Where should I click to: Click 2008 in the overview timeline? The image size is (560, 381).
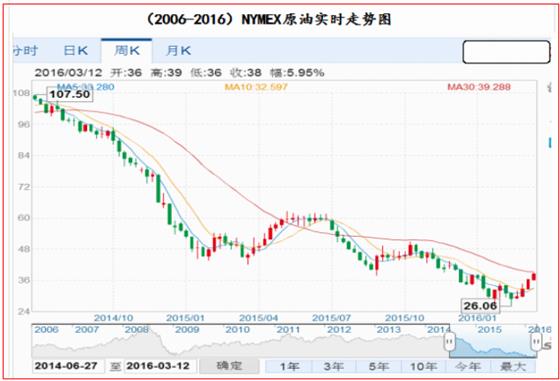(136, 329)
